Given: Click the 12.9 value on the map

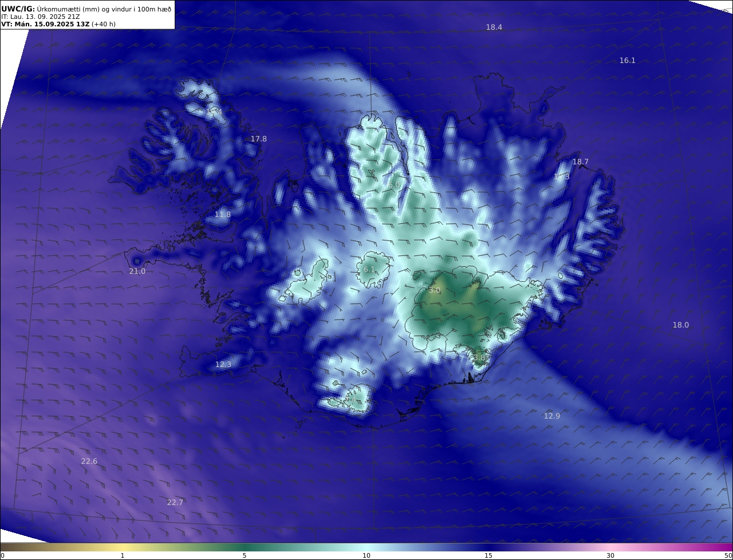Looking at the screenshot, I should coord(551,416).
